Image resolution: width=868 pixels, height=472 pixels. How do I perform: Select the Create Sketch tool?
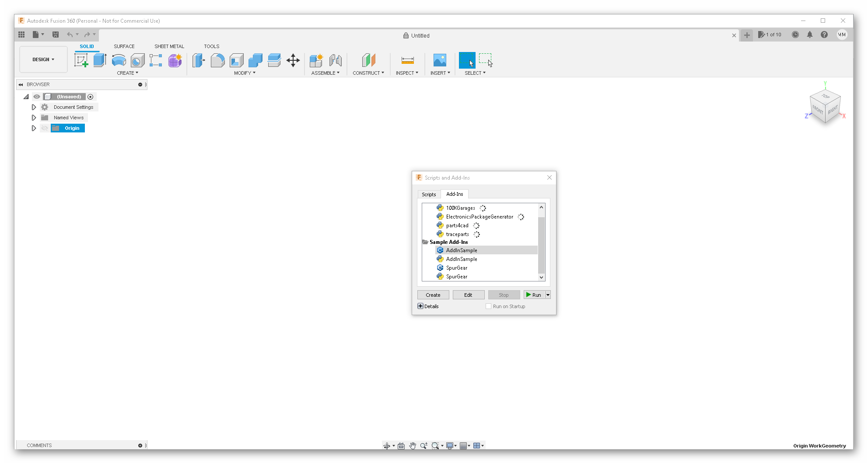click(x=81, y=60)
